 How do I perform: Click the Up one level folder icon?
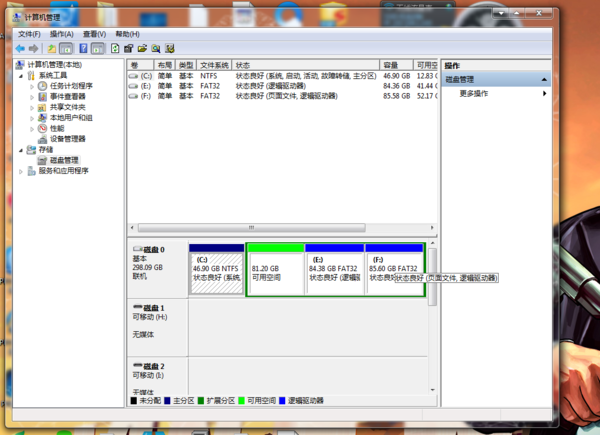(52, 48)
